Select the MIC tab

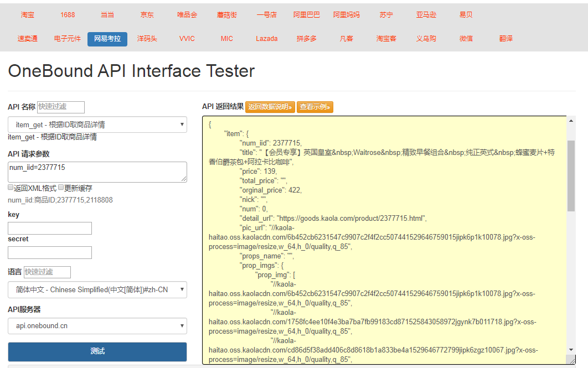pyautogui.click(x=227, y=39)
